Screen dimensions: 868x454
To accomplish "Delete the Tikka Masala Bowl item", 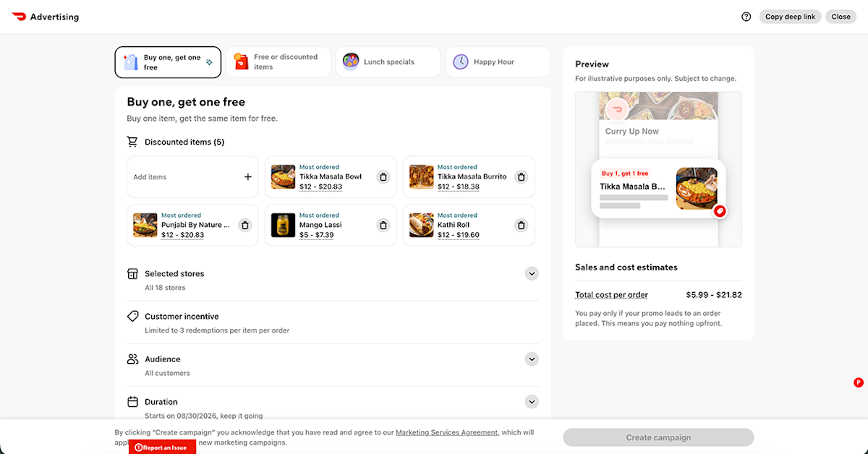I will 383,177.
